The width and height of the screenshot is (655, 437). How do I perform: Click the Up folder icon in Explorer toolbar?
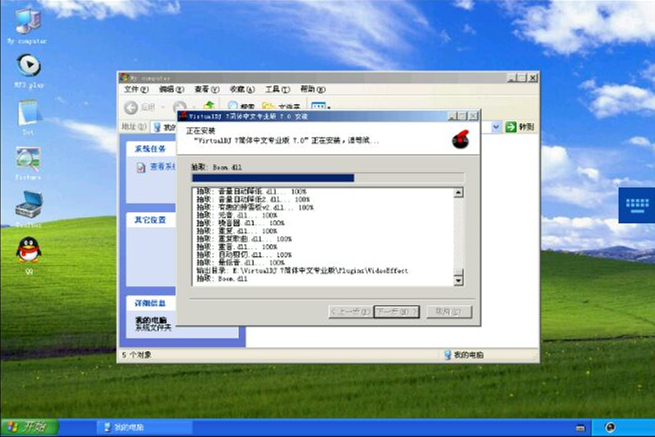(x=209, y=105)
